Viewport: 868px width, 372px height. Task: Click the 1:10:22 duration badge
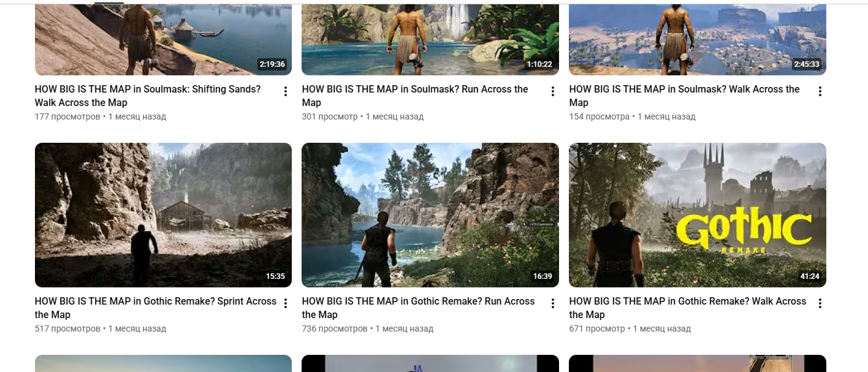(539, 64)
